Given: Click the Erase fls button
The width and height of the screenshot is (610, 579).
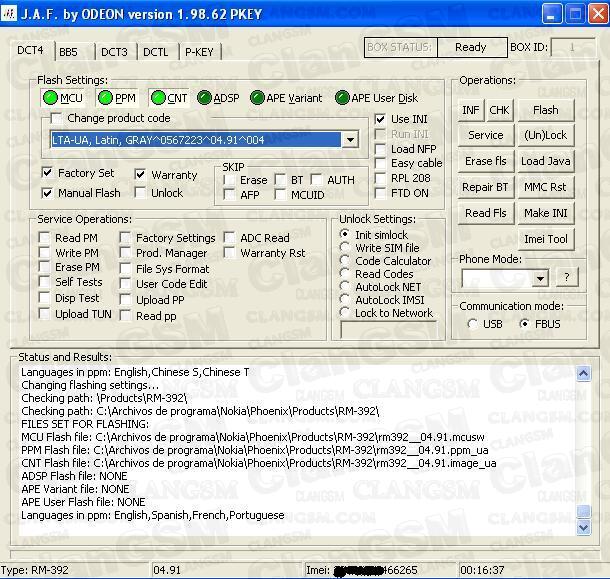Looking at the screenshot, I should [x=486, y=161].
